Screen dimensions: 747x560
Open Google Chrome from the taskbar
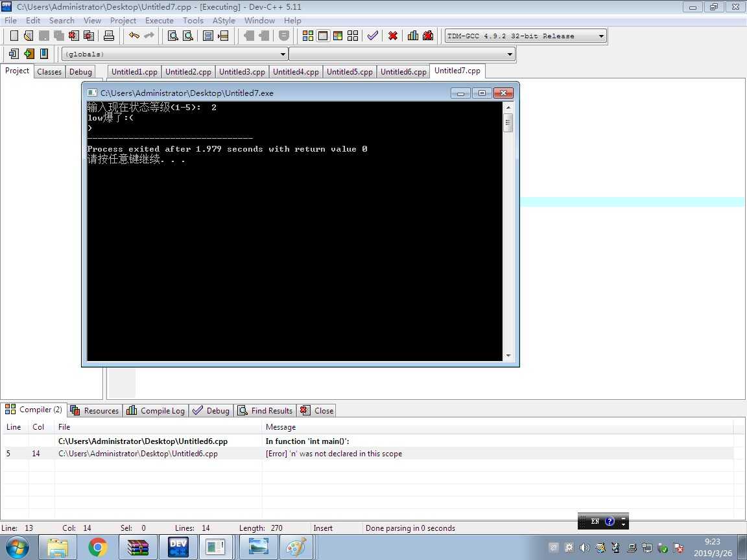coord(98,547)
